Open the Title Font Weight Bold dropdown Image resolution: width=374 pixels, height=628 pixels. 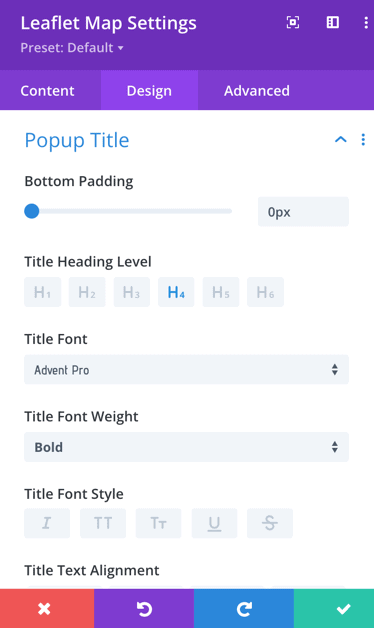186,447
